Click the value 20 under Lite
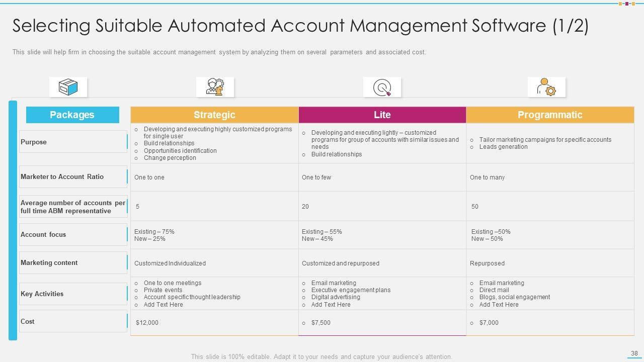Screen dimensions: 644x362 [305, 207]
